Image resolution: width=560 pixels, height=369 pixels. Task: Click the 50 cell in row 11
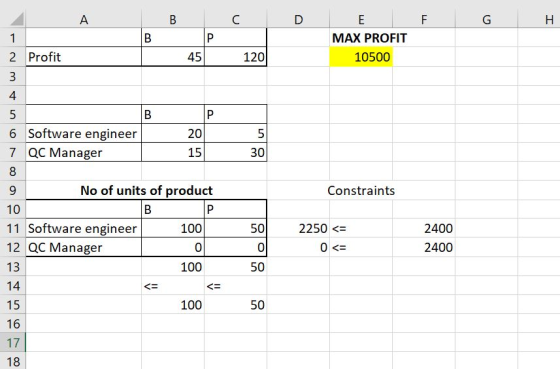pos(235,228)
